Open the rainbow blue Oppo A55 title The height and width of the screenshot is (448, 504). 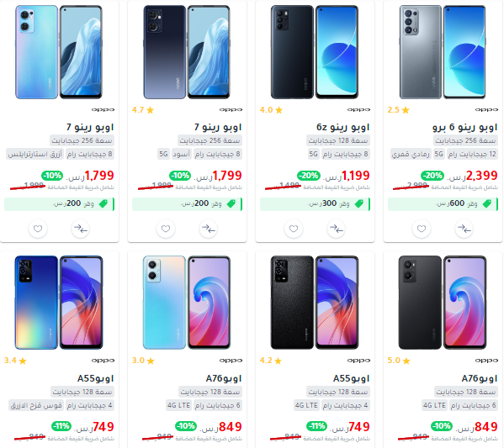point(95,378)
